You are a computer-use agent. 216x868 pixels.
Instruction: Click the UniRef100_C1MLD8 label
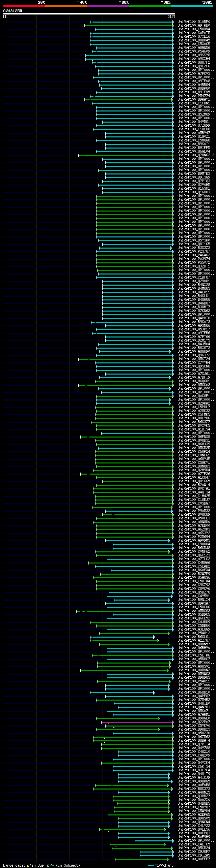[x=194, y=129]
